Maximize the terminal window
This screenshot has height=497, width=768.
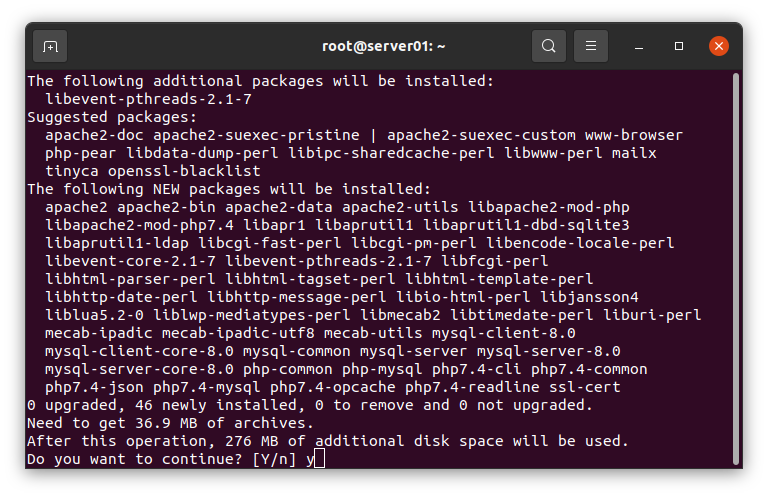(678, 46)
